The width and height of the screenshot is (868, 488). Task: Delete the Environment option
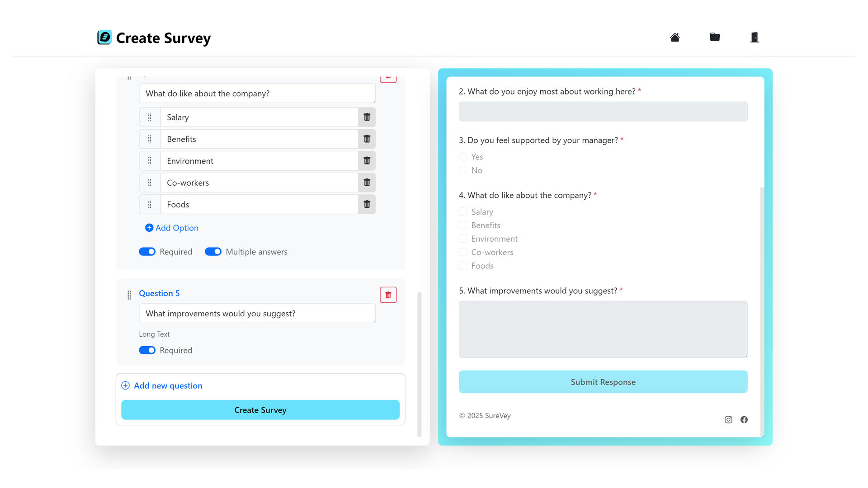tap(367, 161)
